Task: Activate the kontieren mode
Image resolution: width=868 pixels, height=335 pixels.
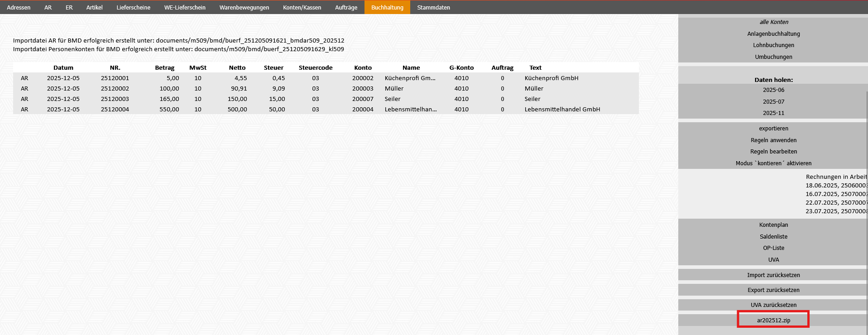Action: point(773,163)
